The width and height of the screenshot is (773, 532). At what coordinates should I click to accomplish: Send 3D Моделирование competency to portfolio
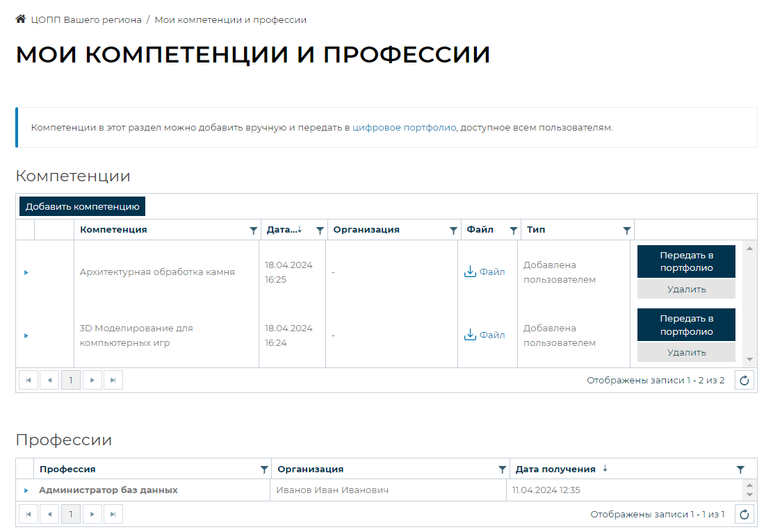(686, 325)
